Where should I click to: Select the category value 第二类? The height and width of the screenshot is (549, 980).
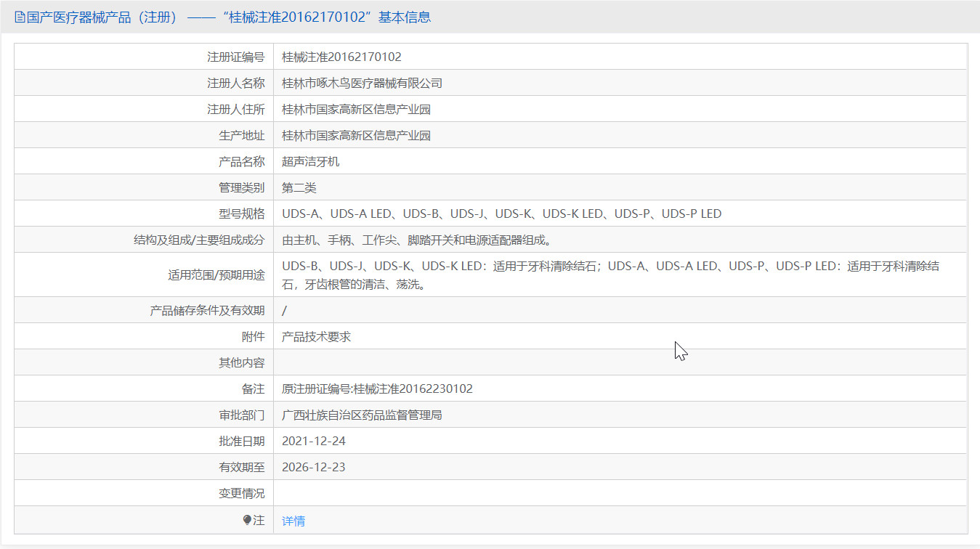[x=299, y=187]
